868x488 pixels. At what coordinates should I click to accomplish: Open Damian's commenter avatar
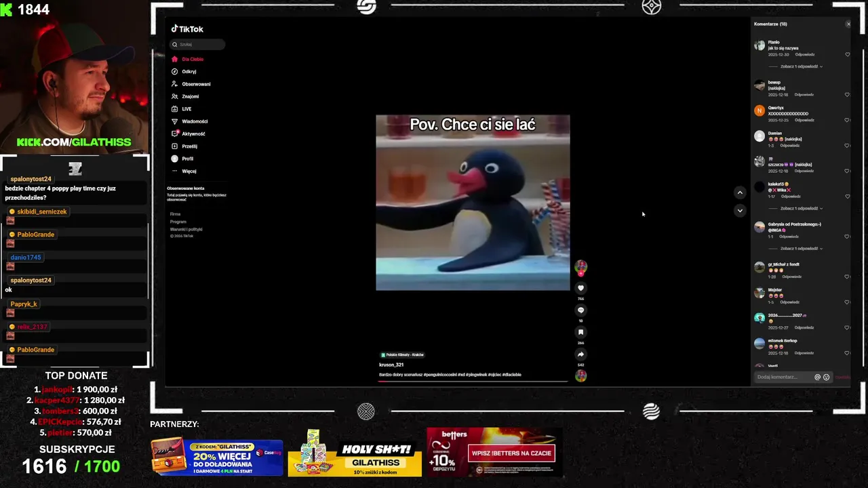[x=759, y=136]
